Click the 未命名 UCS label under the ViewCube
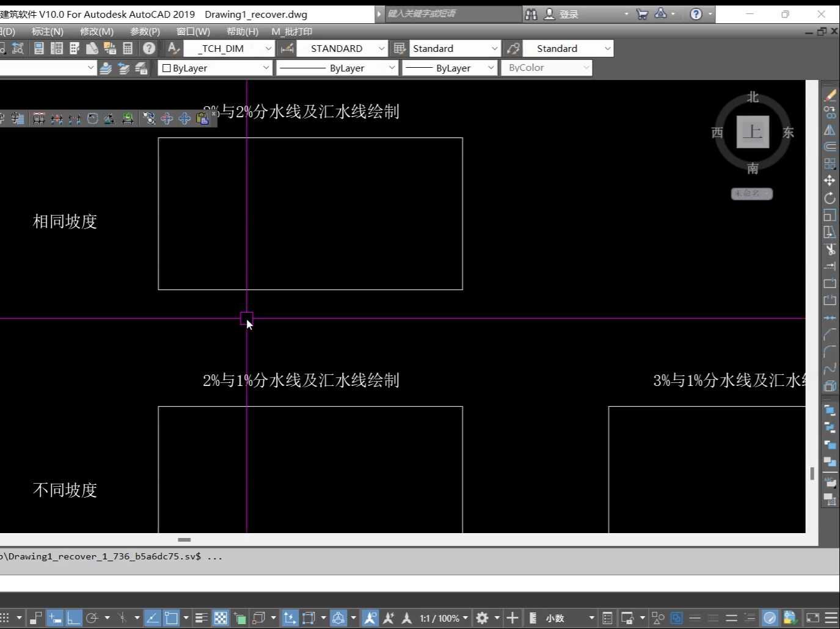This screenshot has height=629, width=840. 752,193
